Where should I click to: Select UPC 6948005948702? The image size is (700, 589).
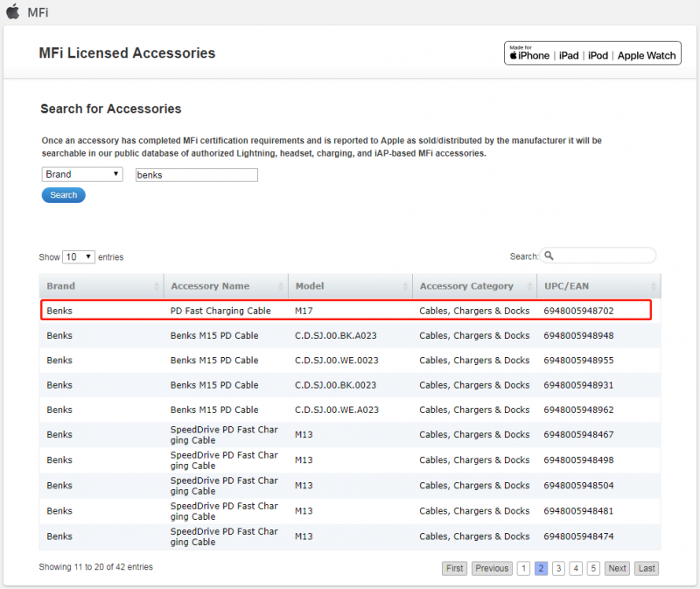click(578, 311)
